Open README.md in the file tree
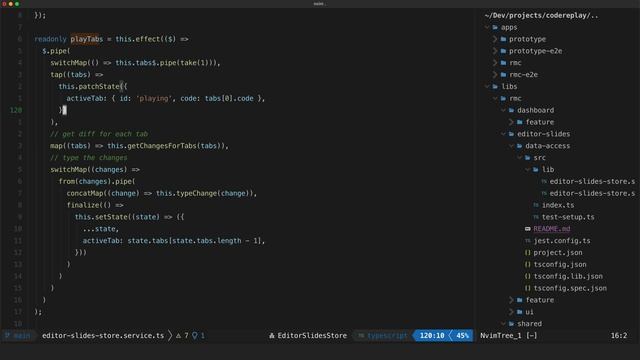This screenshot has height=360, width=640. (x=552, y=229)
